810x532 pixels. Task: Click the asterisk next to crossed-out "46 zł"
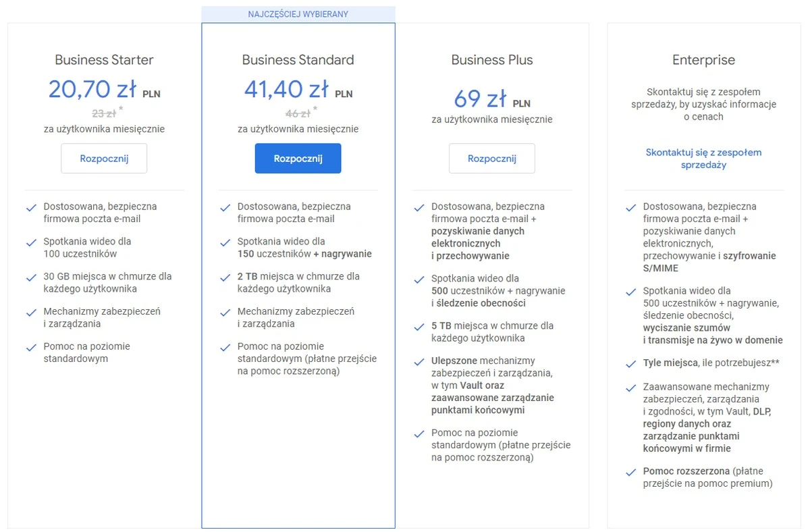(x=315, y=108)
